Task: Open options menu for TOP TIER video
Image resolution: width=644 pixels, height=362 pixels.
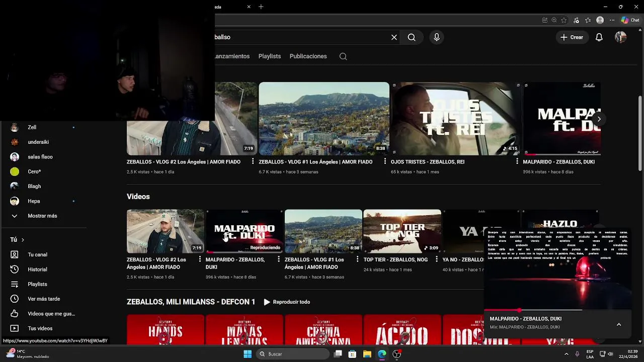Action: [x=436, y=259]
